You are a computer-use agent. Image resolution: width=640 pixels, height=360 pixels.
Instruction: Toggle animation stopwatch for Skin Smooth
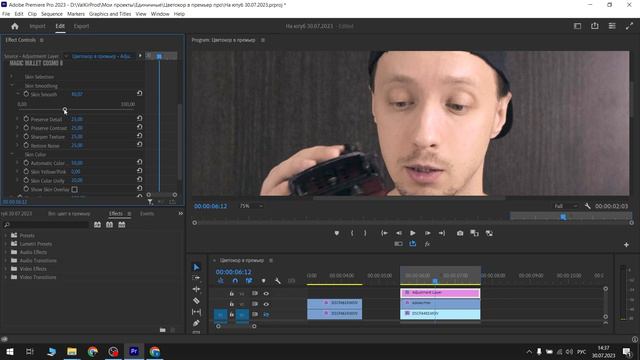26,94
